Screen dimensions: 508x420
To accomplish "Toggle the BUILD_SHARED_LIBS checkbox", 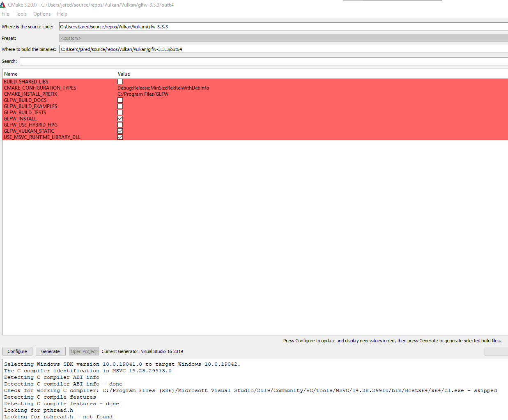I will (x=120, y=82).
